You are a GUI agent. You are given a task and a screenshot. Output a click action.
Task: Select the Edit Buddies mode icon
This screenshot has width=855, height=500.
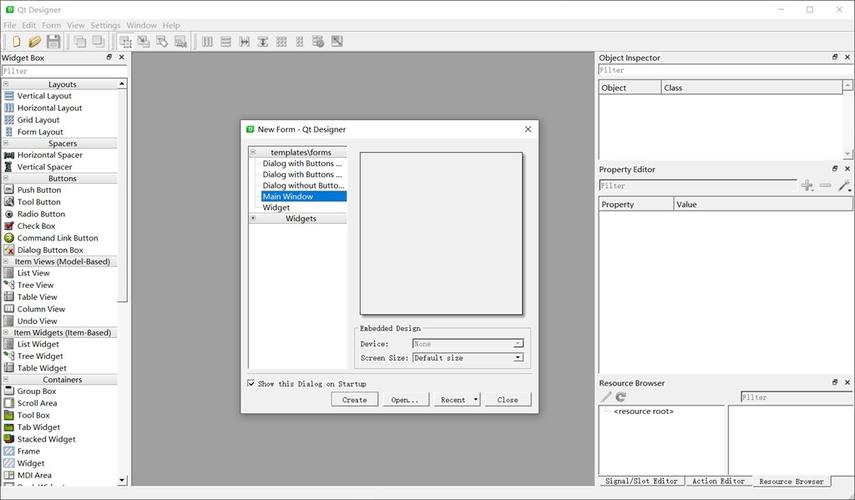click(x=162, y=41)
